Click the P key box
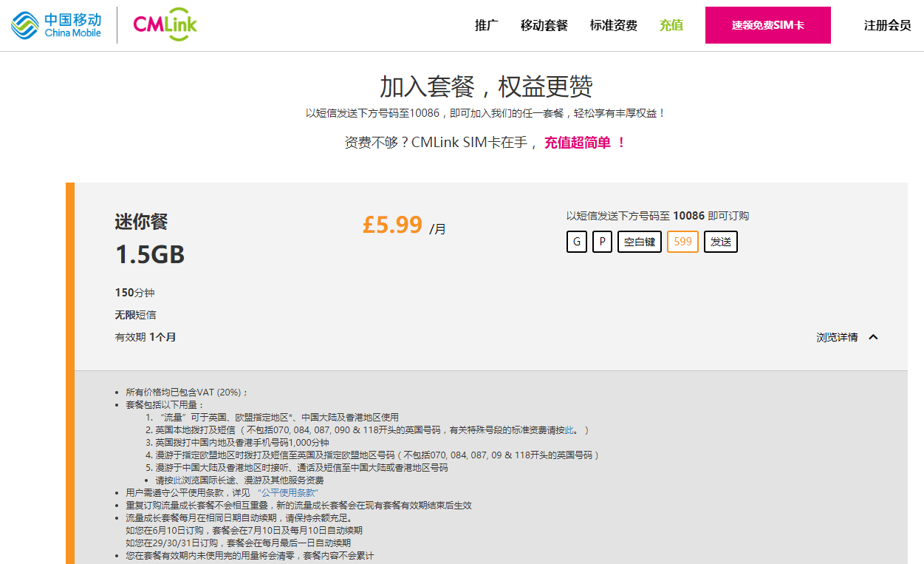 tap(602, 242)
